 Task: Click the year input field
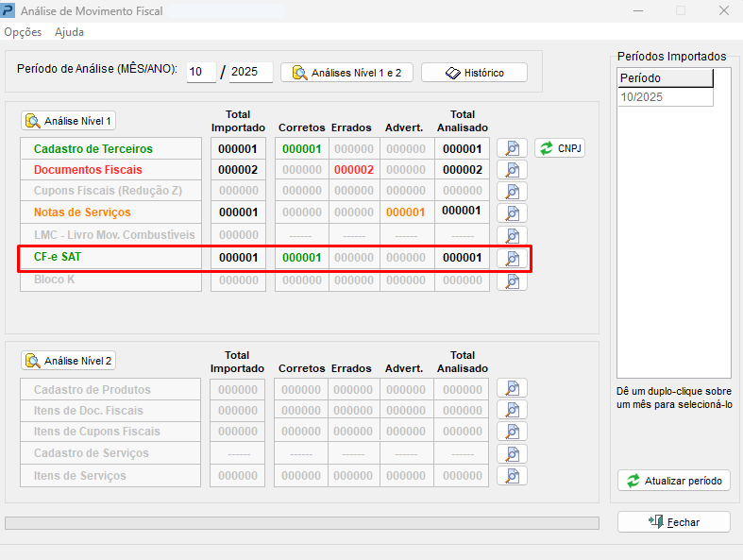(x=250, y=73)
